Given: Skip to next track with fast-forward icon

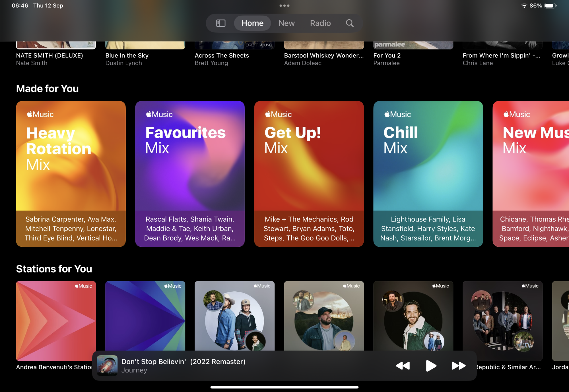Looking at the screenshot, I should pyautogui.click(x=458, y=366).
